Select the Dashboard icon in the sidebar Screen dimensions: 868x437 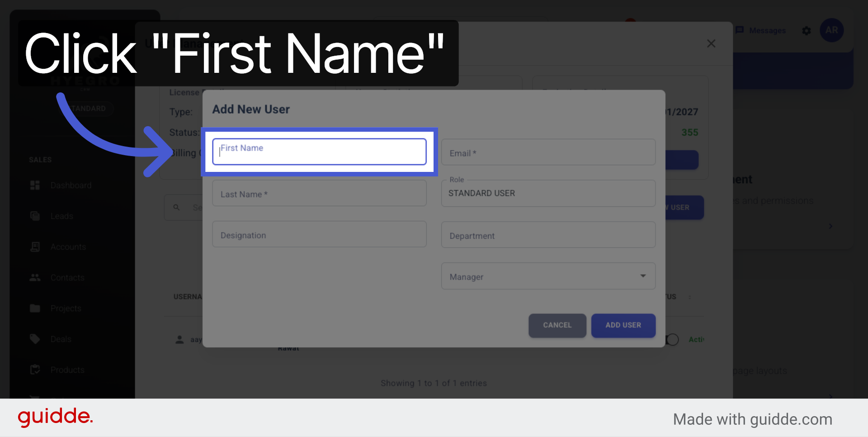35,185
